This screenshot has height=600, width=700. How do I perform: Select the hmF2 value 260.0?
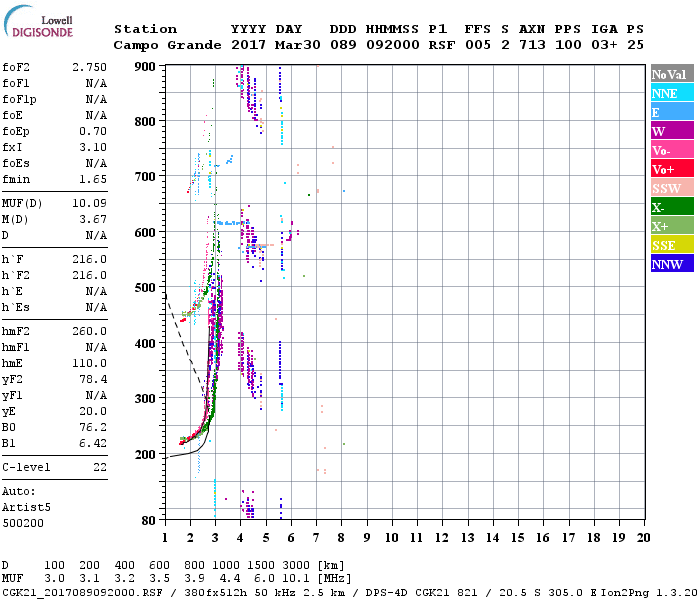click(89, 330)
